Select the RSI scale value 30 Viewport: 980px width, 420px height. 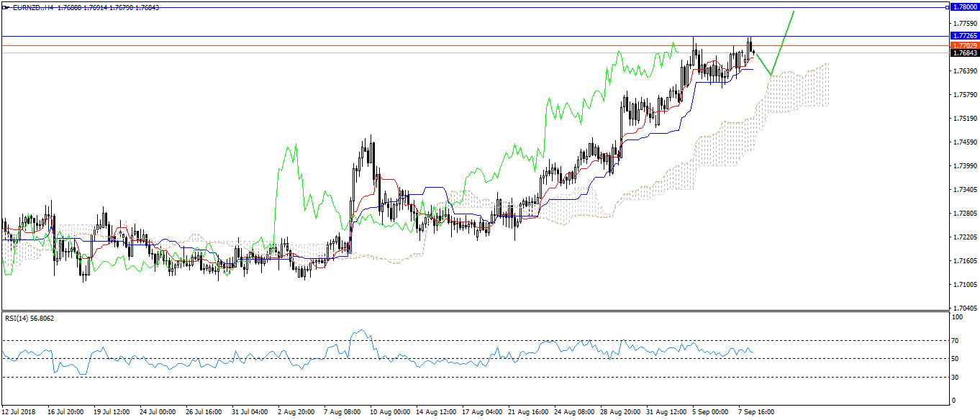tap(956, 377)
